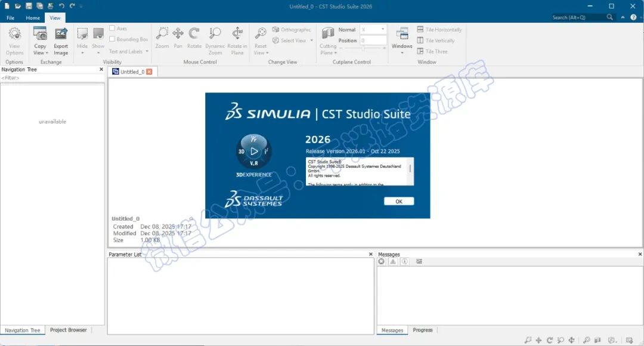This screenshot has width=644, height=346.
Task: Click the Orthographic view option
Action: (292, 30)
